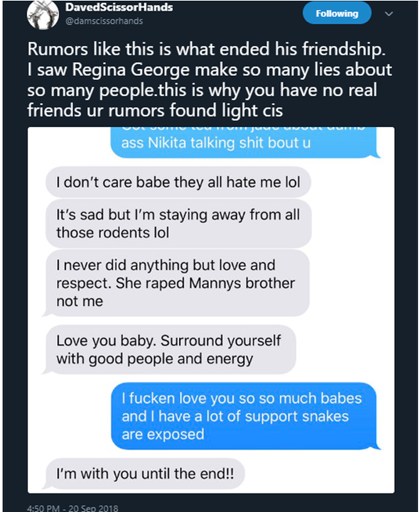Open the 4:50 PM 20 Sep 2018 timestamp
Viewport: 420px width, 512px height.
pos(72,508)
